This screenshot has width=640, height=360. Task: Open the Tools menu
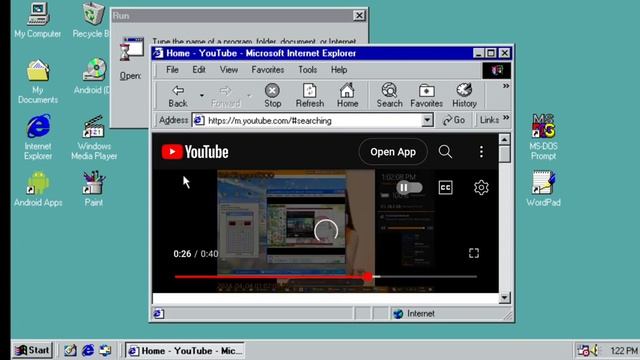307,70
